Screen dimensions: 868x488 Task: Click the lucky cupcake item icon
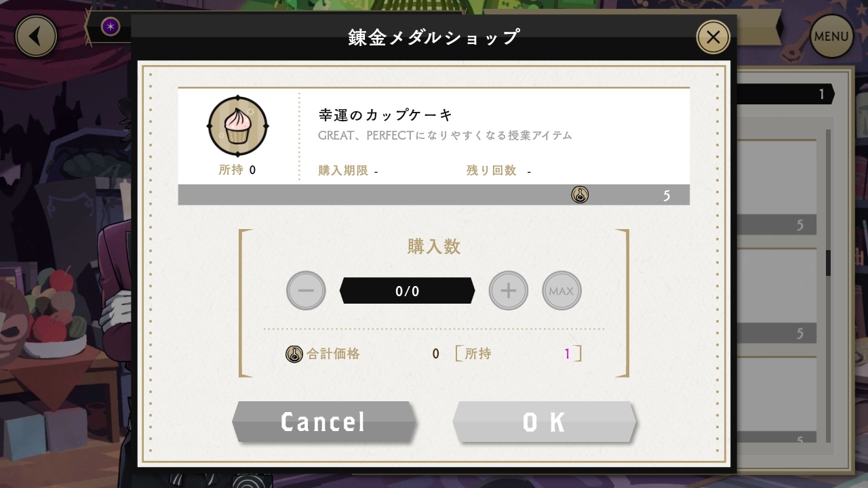pos(237,127)
